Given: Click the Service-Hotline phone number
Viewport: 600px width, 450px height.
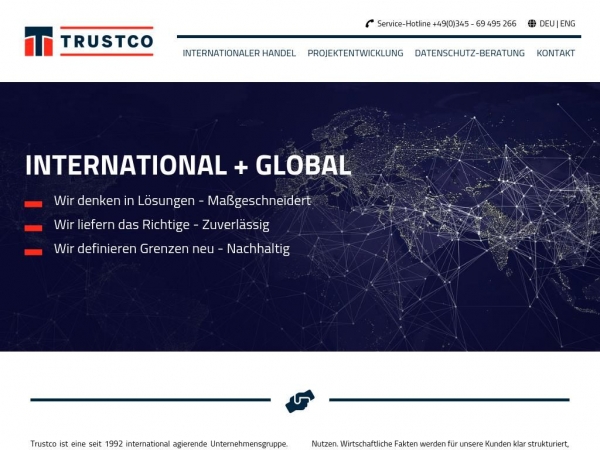Looking at the screenshot, I should 475,23.
